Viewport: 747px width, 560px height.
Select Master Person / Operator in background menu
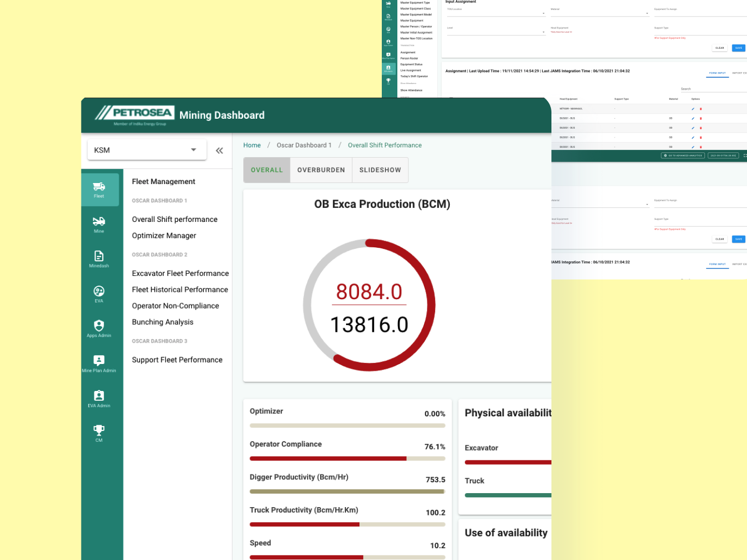pyautogui.click(x=416, y=26)
